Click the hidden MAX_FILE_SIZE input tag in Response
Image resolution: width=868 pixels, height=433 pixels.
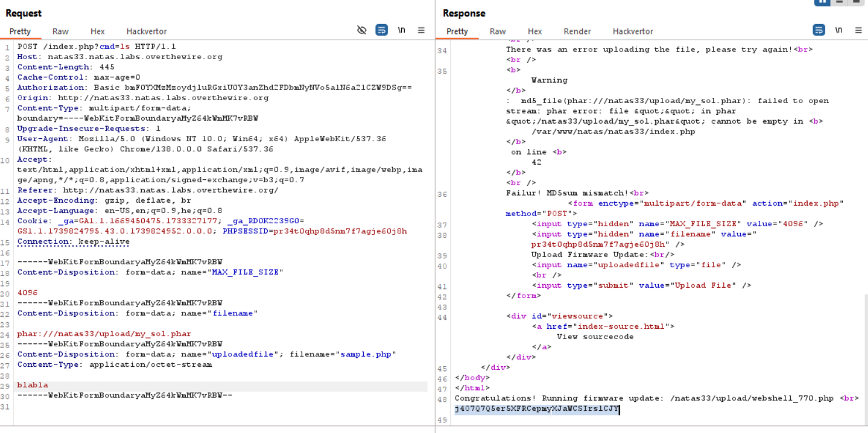pyautogui.click(x=678, y=224)
